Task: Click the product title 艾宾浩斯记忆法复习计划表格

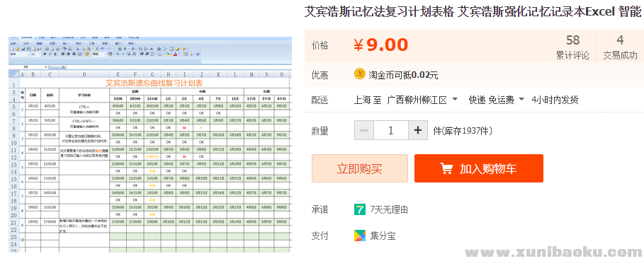Action: 379,12
